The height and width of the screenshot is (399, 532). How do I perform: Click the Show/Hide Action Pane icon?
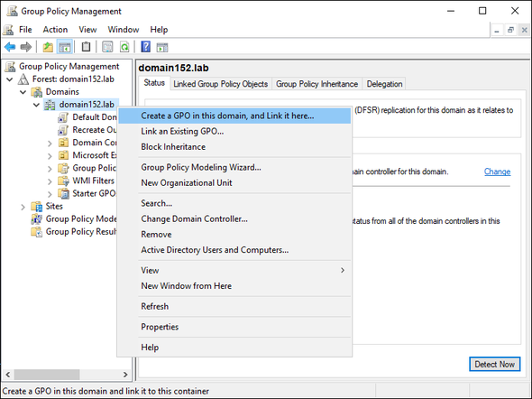point(162,47)
